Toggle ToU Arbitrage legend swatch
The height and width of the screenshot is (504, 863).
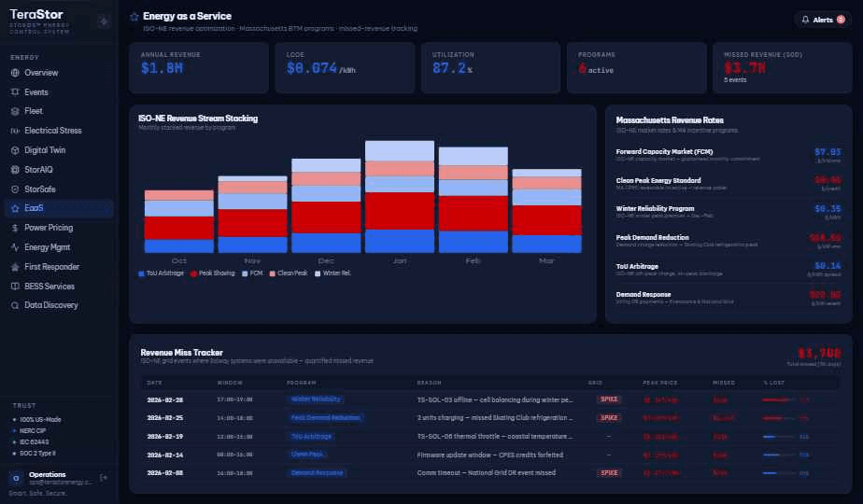point(141,273)
